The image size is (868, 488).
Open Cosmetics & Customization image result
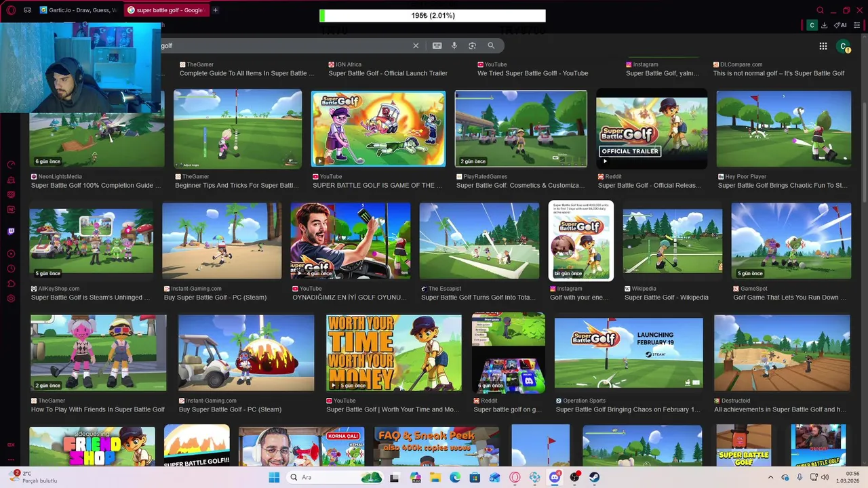[521, 129]
